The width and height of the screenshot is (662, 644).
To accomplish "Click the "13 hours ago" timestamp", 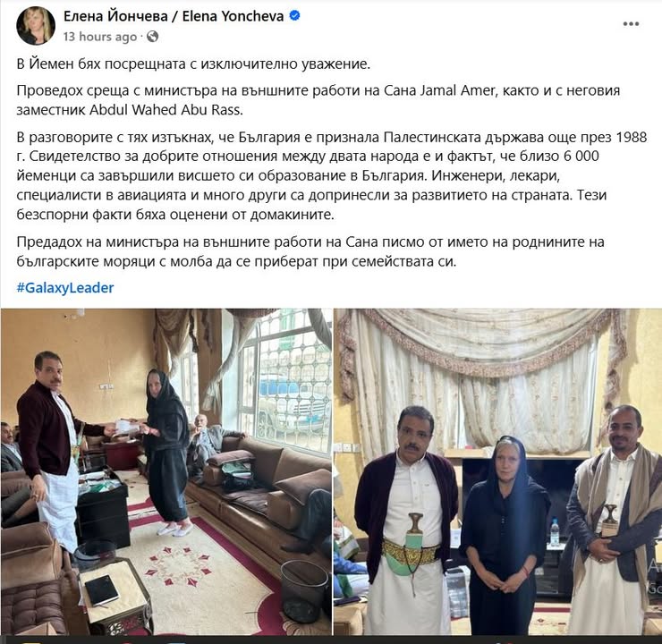I will click(x=100, y=37).
